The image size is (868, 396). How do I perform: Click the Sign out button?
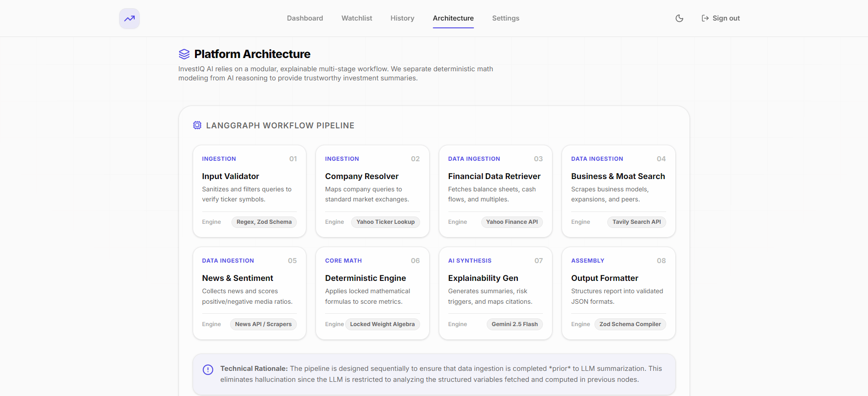pos(721,18)
